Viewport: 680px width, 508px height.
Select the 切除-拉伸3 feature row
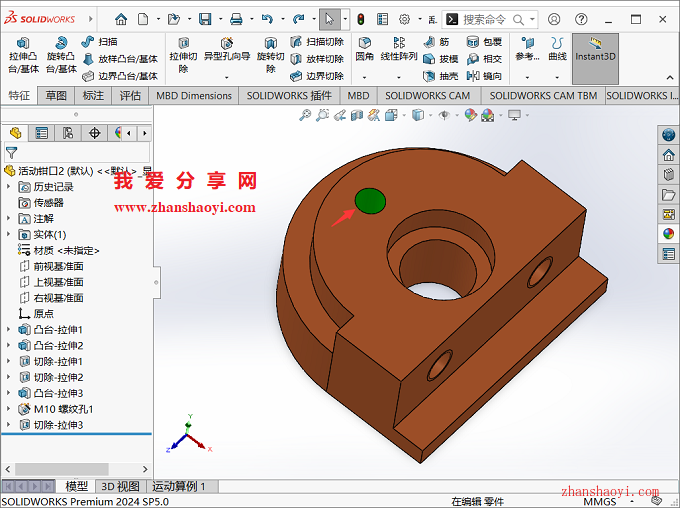pyautogui.click(x=51, y=425)
